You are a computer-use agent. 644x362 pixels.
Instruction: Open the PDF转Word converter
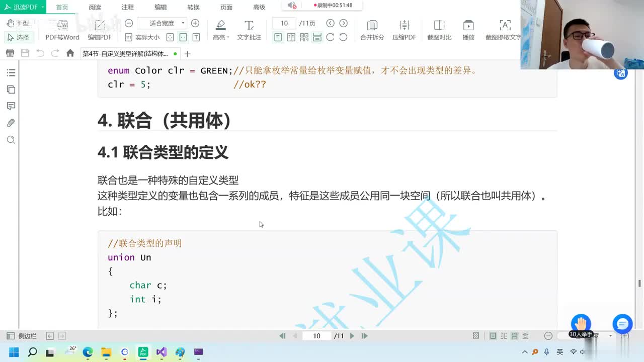[62, 30]
